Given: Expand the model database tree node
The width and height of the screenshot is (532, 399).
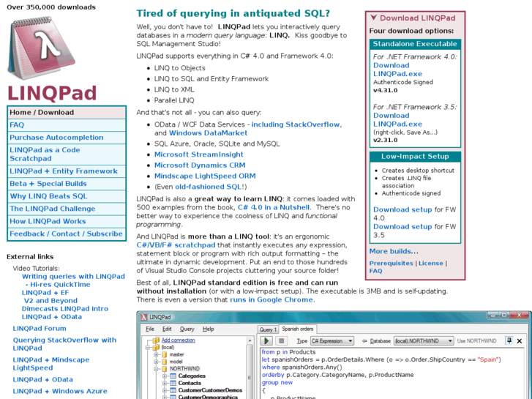Looking at the screenshot, I should pyautogui.click(x=157, y=362).
